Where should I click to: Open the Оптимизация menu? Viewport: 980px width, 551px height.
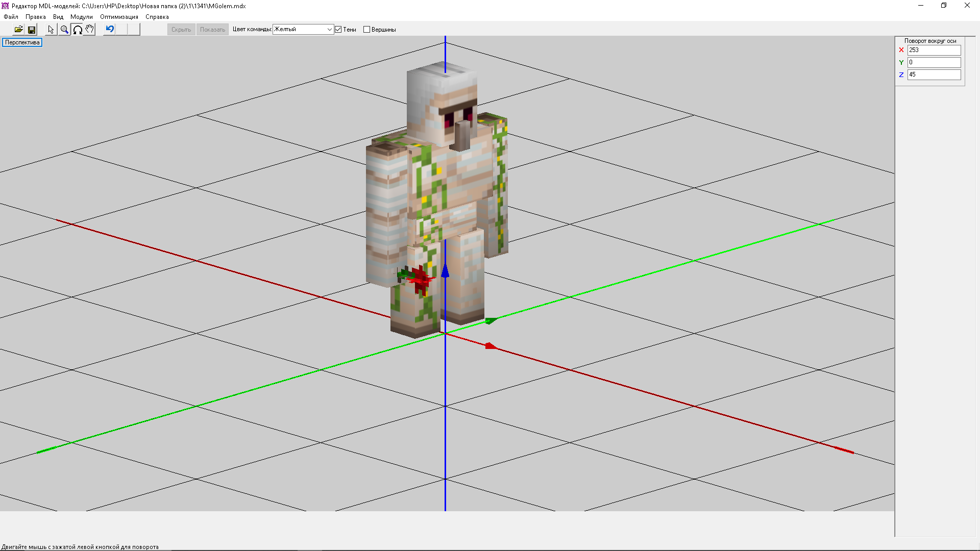[119, 17]
